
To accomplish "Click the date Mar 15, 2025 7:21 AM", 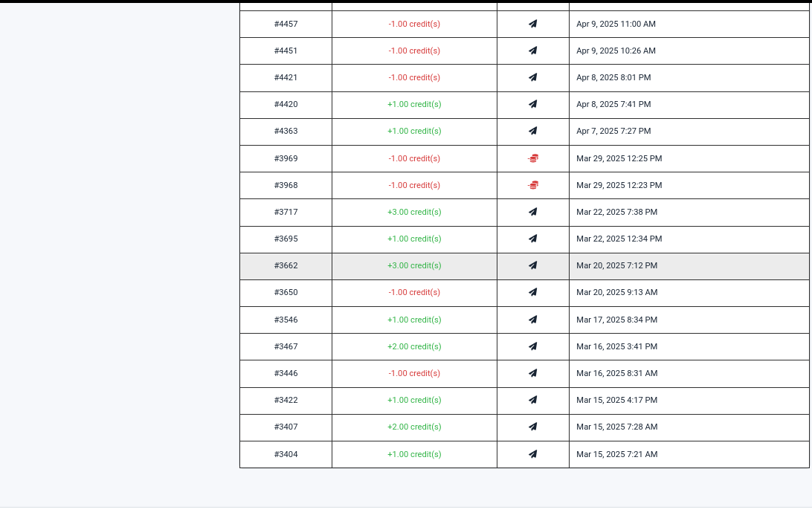I will [616, 454].
